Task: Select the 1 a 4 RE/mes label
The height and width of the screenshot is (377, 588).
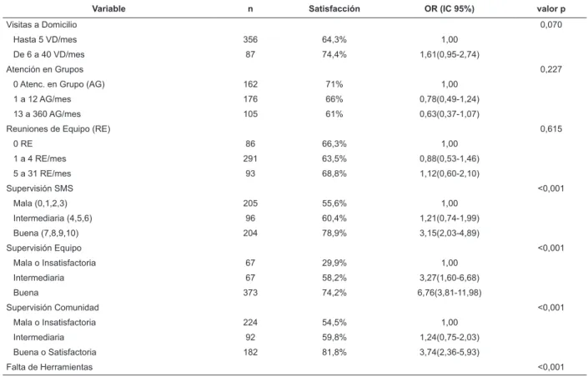Action: (x=40, y=158)
